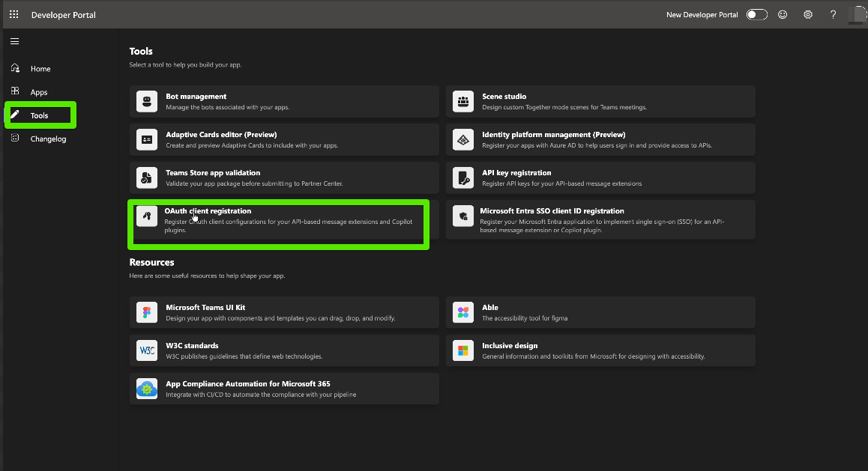Click the Home icon in the sidebar
The height and width of the screenshot is (471, 868).
[x=15, y=68]
